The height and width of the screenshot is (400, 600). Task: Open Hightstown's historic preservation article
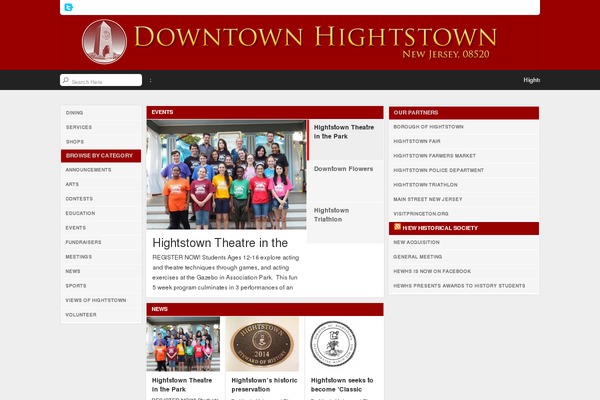[264, 385]
